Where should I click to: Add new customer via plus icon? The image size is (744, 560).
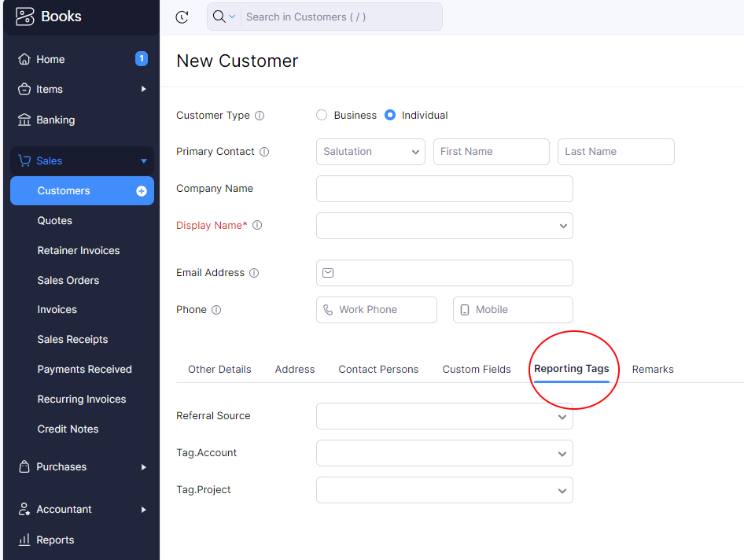click(x=142, y=191)
